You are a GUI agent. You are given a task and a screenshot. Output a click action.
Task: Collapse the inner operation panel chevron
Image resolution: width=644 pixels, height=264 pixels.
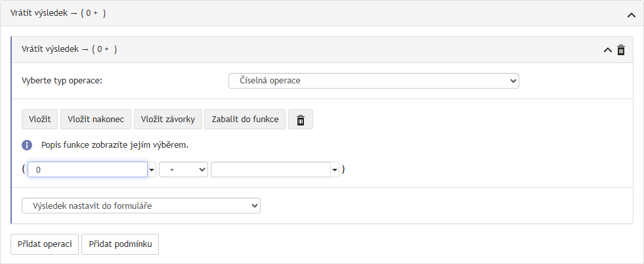(x=607, y=50)
